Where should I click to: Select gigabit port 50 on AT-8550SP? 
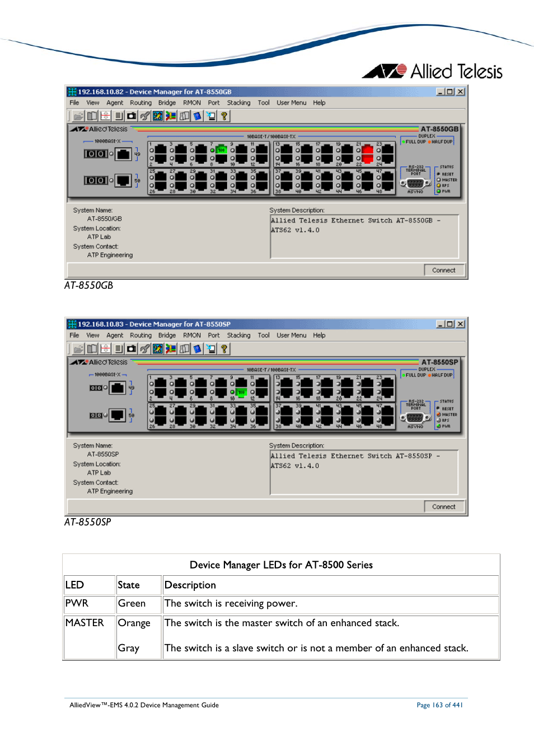118,415
